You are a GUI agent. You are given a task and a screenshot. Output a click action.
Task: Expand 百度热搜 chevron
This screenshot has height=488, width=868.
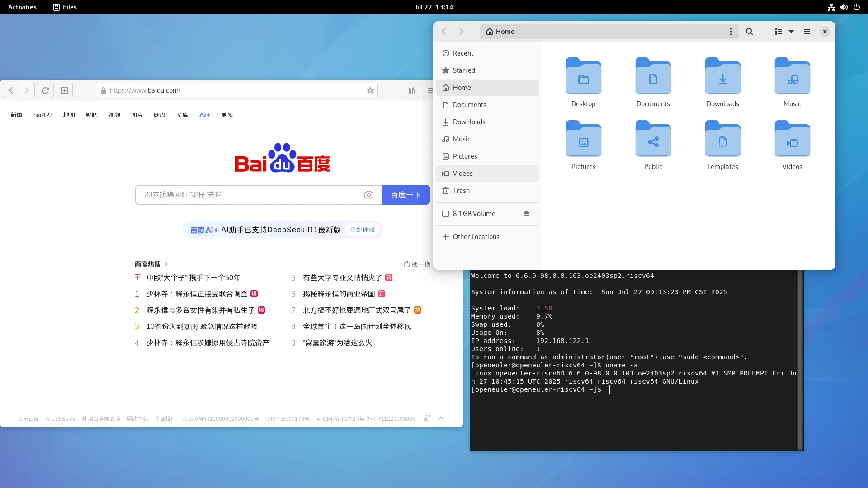pos(166,264)
